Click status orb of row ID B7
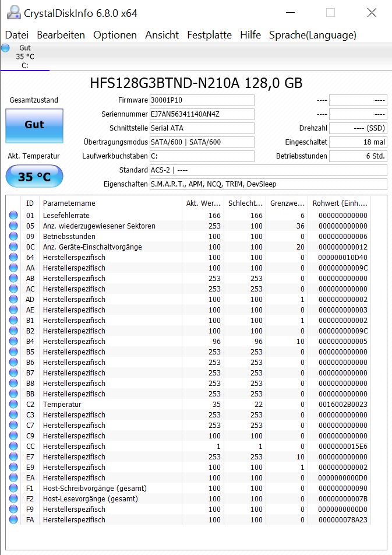The width and height of the screenshot is (392, 555). tap(13, 373)
